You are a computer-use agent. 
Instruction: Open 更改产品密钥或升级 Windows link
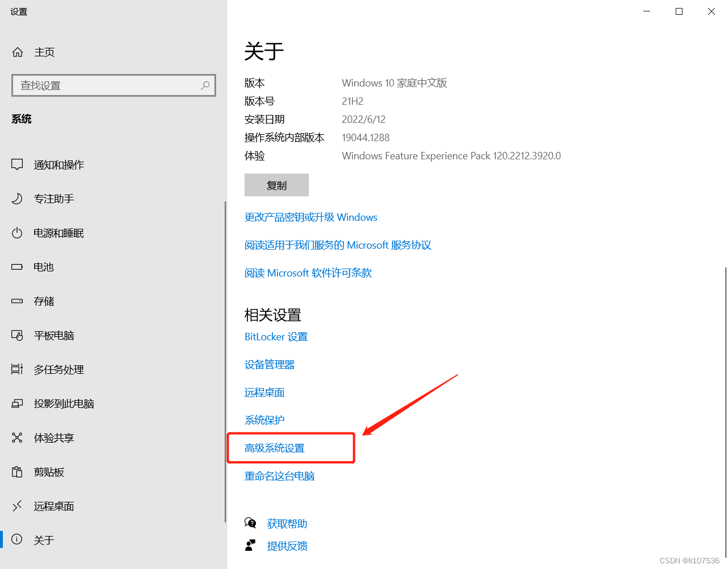(311, 217)
